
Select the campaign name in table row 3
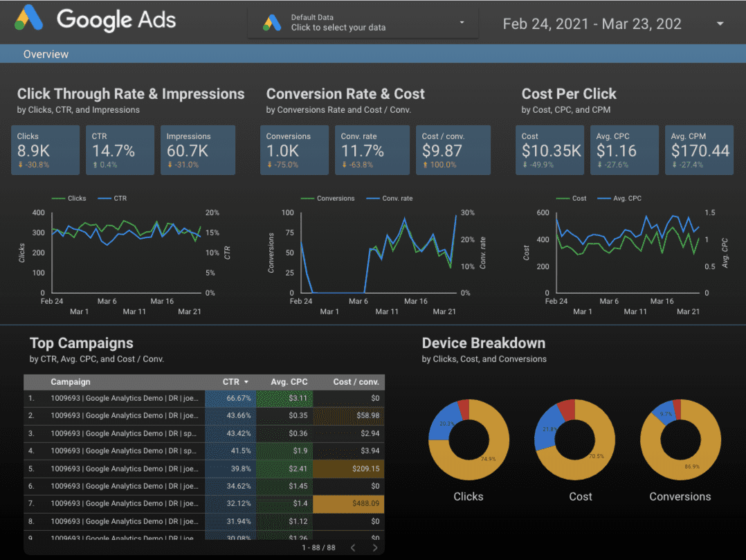coord(124,433)
